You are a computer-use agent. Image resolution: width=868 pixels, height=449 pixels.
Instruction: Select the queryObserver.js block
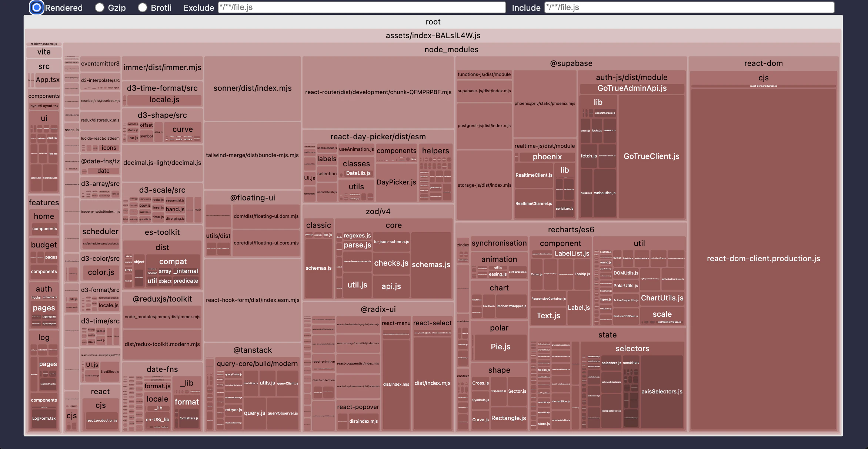tap(283, 413)
